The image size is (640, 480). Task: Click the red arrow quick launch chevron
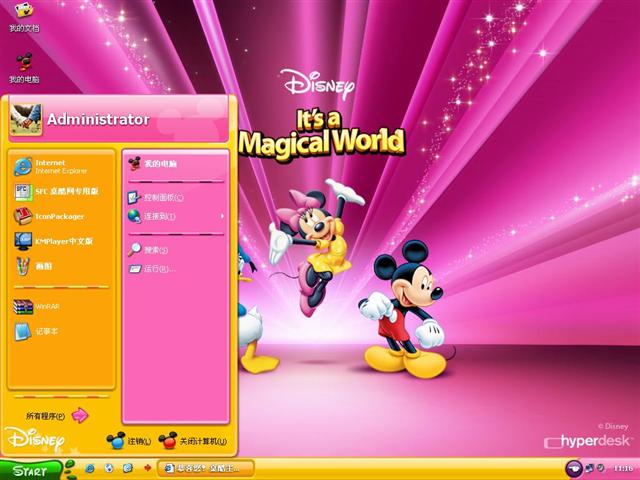[x=147, y=468]
